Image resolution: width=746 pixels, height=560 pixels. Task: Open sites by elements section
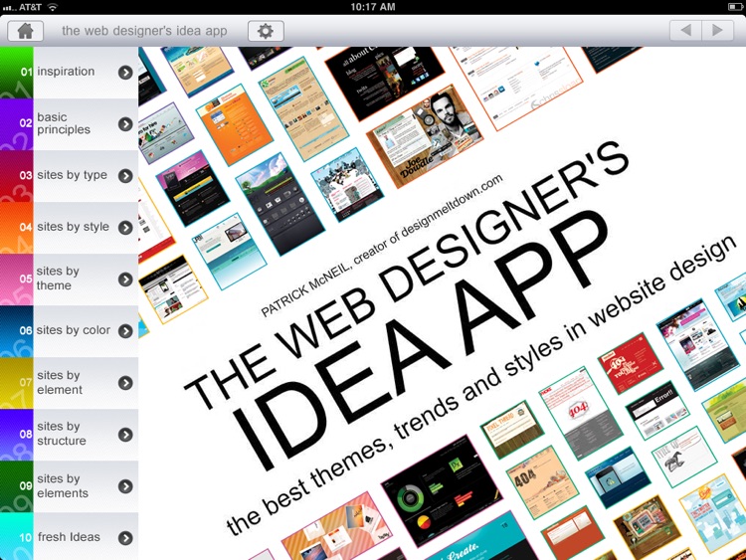pyautogui.click(x=69, y=486)
